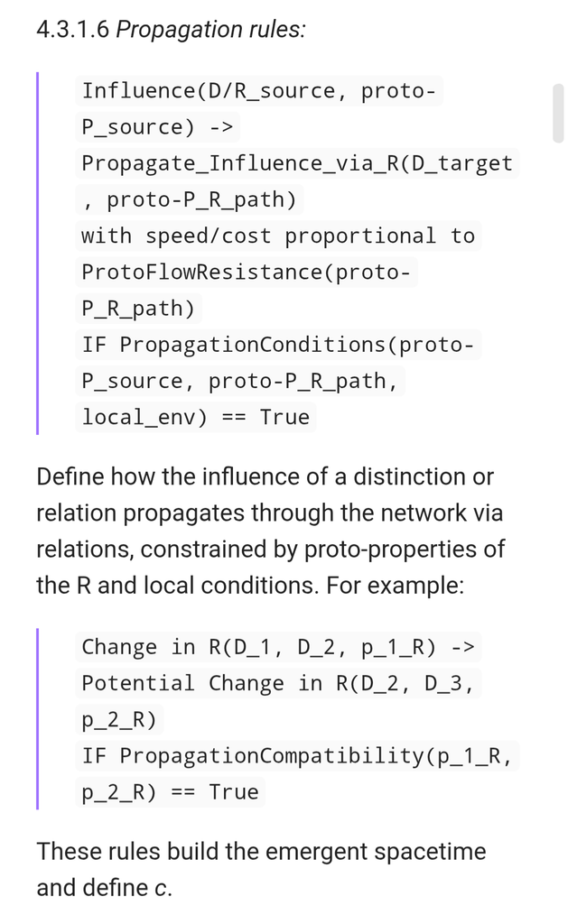The height and width of the screenshot is (924, 568).
Task: Click 'Propagate_Influence_via_R(D_target' code line
Action: (297, 163)
